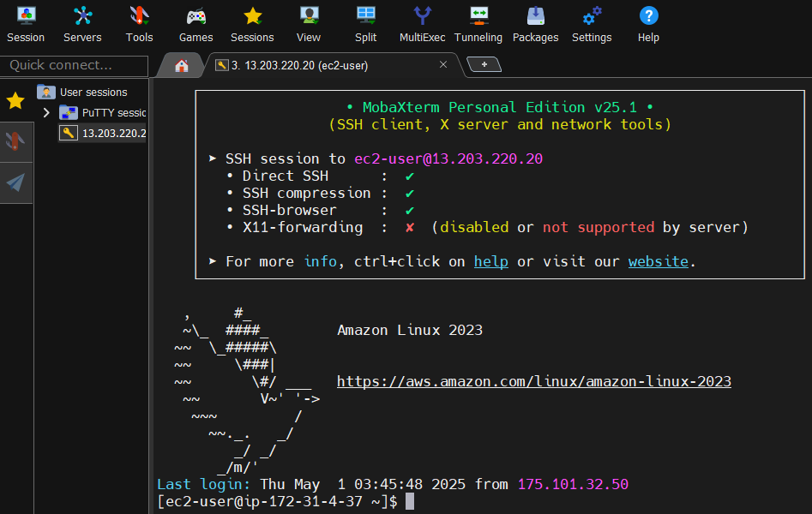Click the Servers toolbar icon
This screenshot has width=812, height=514.
tap(82, 23)
